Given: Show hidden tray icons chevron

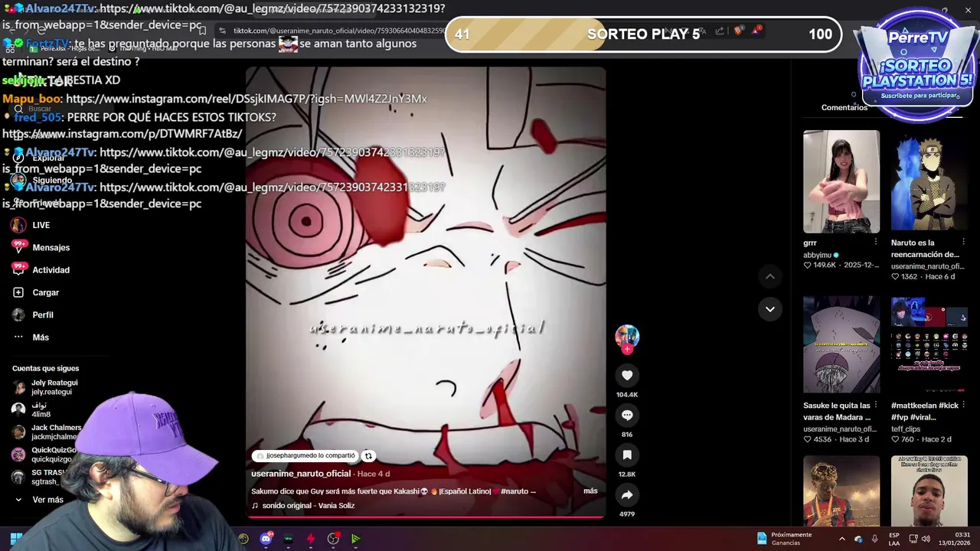Looking at the screenshot, I should click(841, 539).
